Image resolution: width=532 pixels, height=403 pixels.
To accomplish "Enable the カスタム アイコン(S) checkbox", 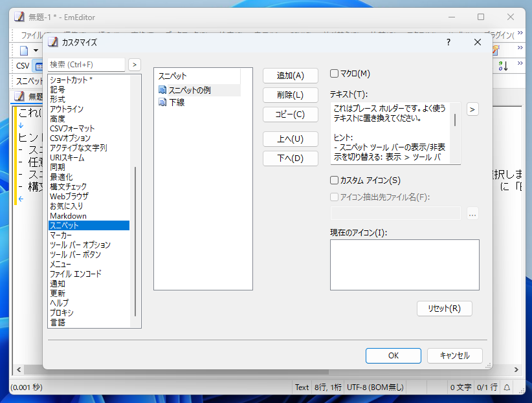I will 334,180.
